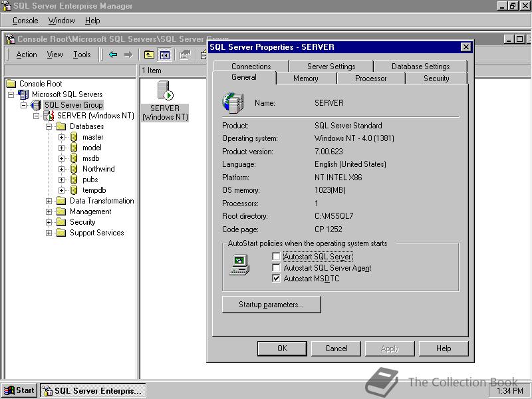
Task: Open the Console menu
Action: (x=25, y=21)
